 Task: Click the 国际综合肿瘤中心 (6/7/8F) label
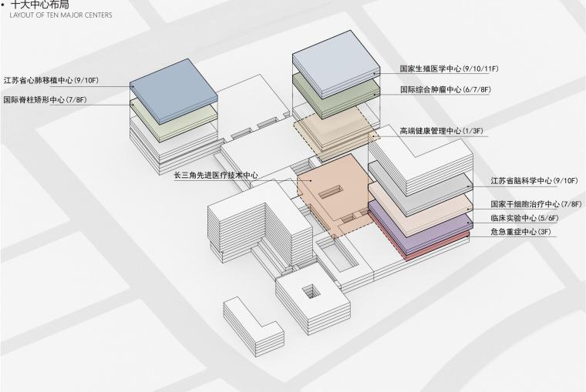point(445,90)
